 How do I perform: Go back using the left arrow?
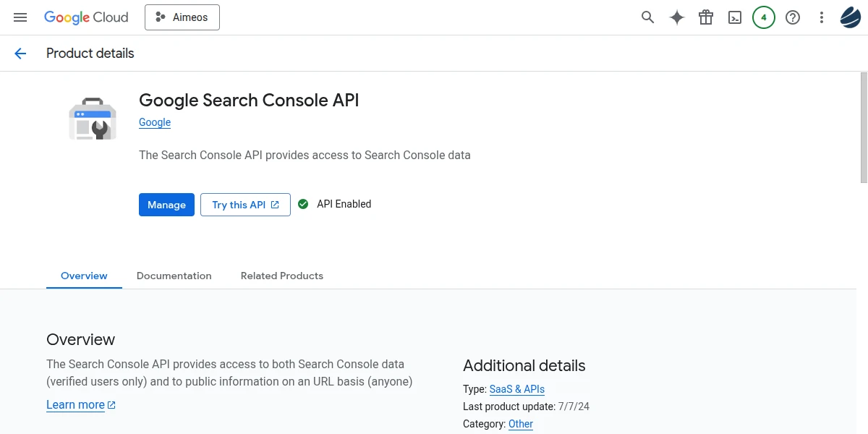coord(20,54)
